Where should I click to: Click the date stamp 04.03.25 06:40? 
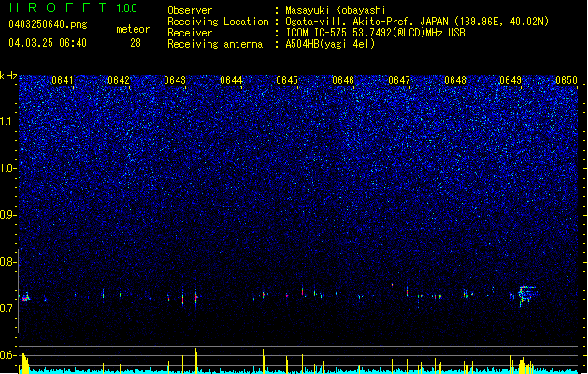click(x=48, y=43)
